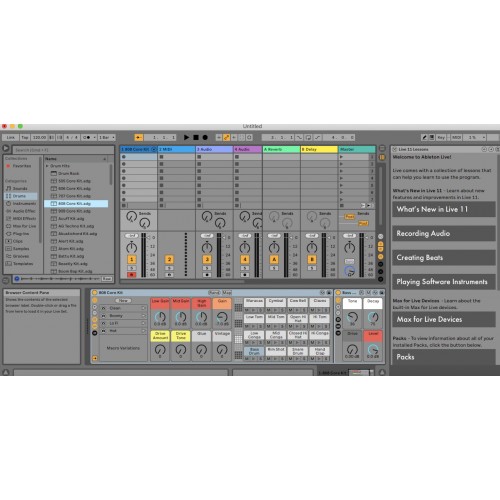Screen dimensions: 500x500
Task: Select the 808 Core Kit.adg preset
Action: click(x=76, y=203)
